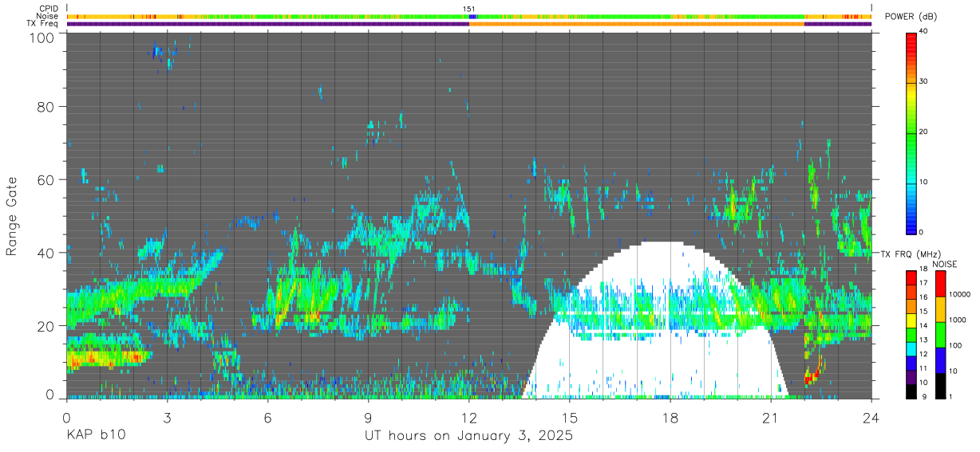Click the CPID value '151'

pyautogui.click(x=469, y=9)
